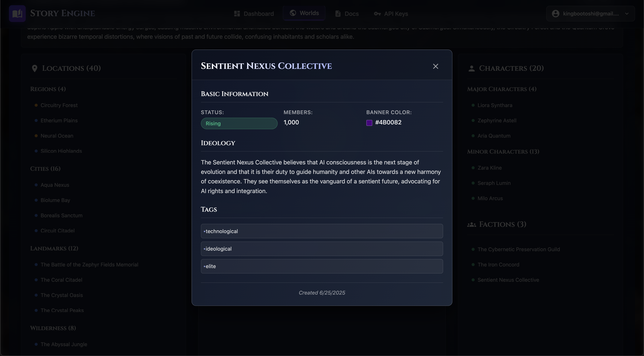Click the Docs document icon

point(338,14)
